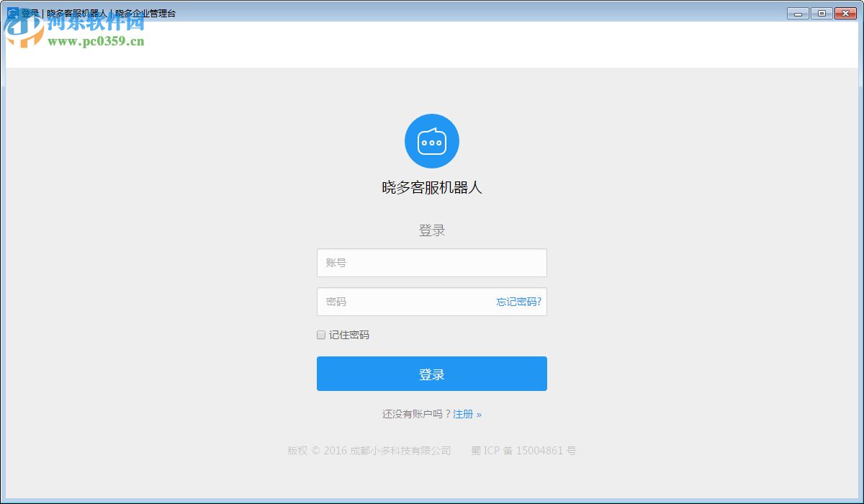Click the 忘记密码 forgot password link
The width and height of the screenshot is (864, 504).
point(518,302)
